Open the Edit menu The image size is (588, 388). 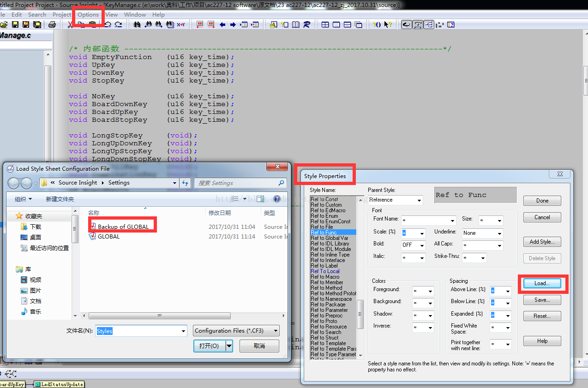pos(17,14)
